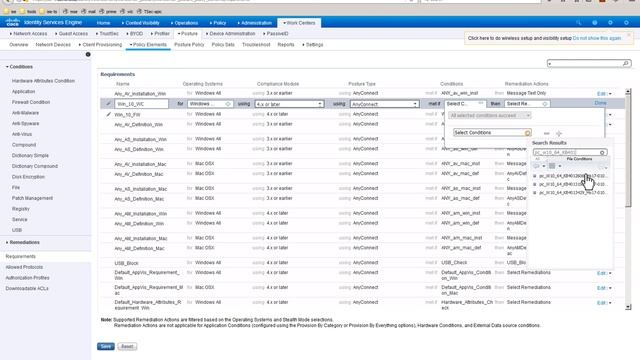This screenshot has height=360, width=640.
Task: Click the Save button
Action: click(x=106, y=347)
